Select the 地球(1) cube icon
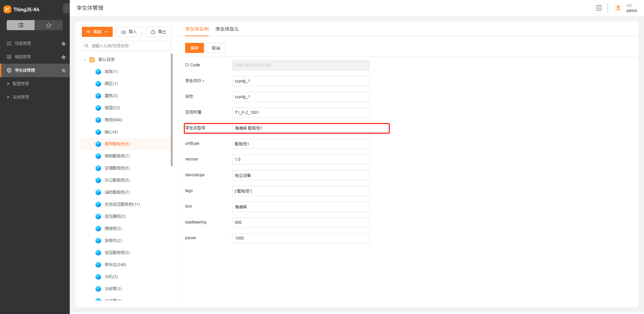The width and height of the screenshot is (644, 314). click(x=98, y=72)
